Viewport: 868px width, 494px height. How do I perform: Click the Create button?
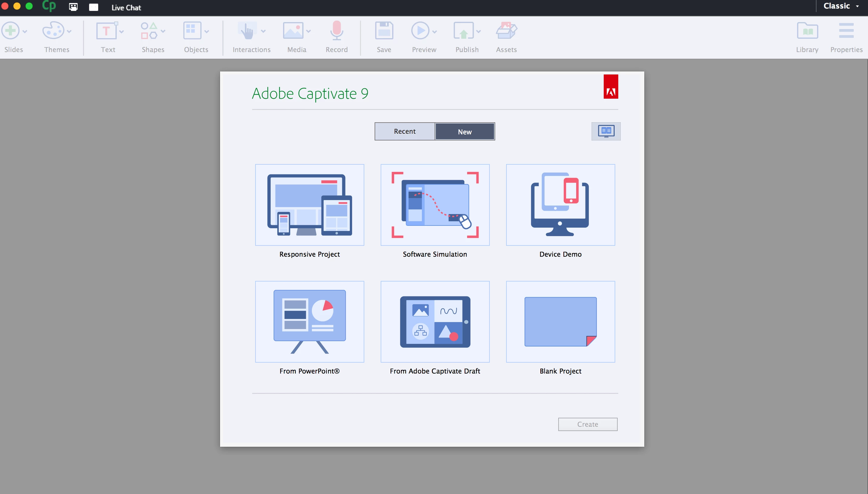click(x=587, y=424)
